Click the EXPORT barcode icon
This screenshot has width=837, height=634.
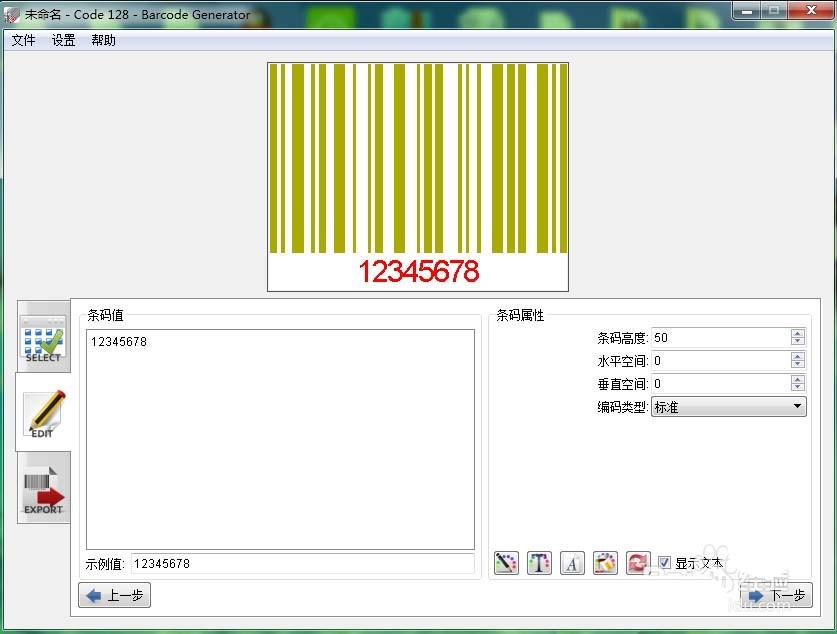coord(42,488)
